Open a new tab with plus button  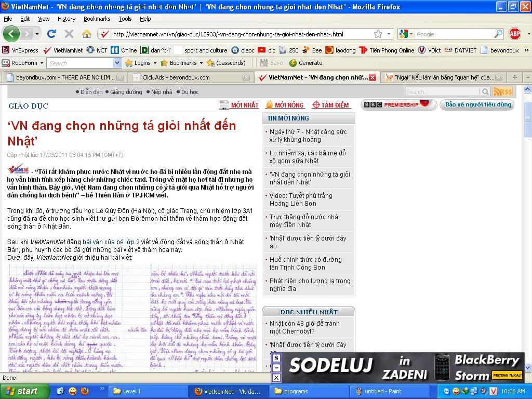[515, 77]
